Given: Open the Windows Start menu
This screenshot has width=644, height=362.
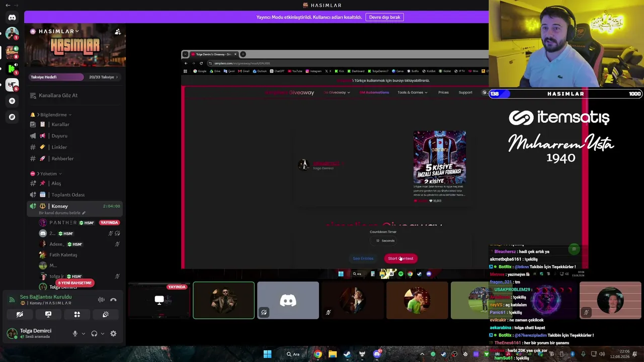Looking at the screenshot, I should 267,354.
